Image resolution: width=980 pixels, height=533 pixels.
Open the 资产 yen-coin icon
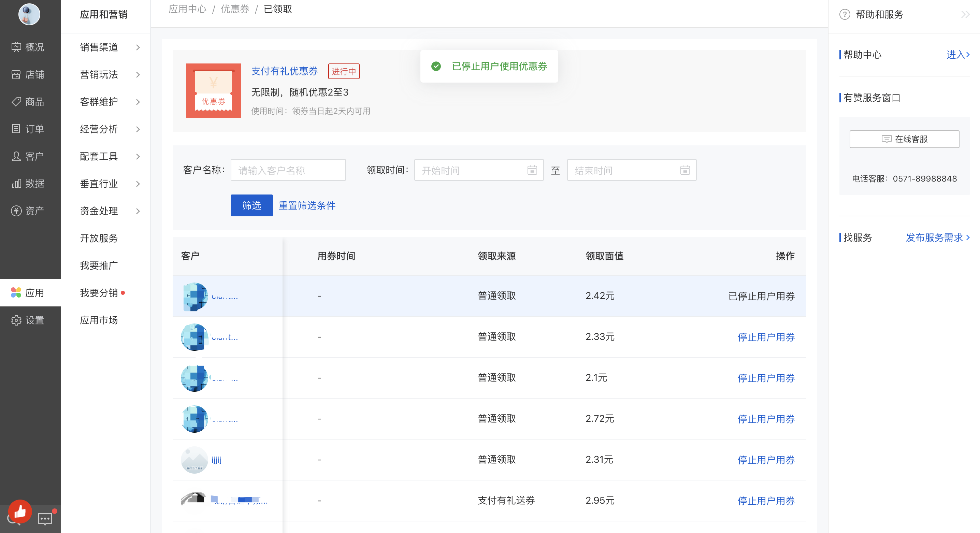16,211
